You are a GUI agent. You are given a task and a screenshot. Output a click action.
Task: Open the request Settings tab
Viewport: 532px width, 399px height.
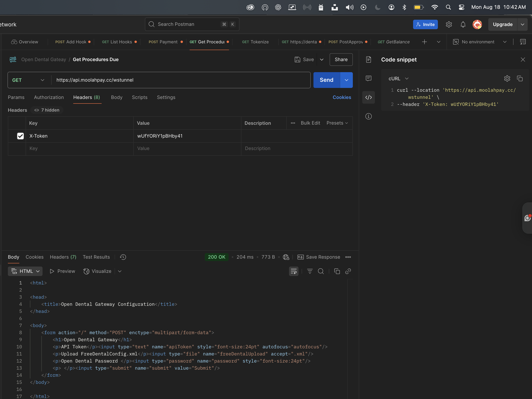pos(166,97)
